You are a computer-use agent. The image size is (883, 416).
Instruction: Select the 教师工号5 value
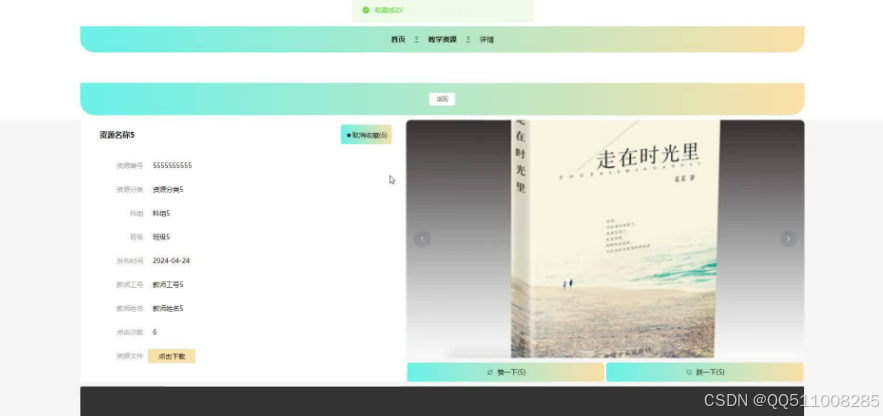[x=168, y=284]
